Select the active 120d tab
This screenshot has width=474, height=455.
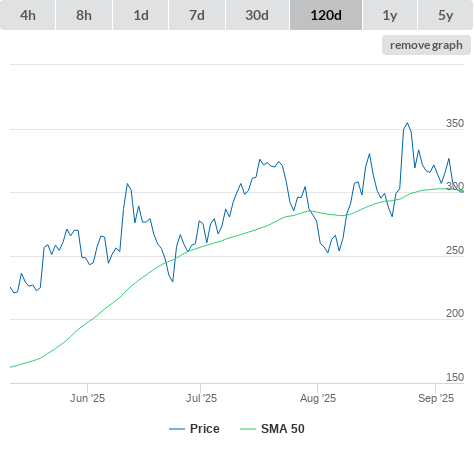326,15
